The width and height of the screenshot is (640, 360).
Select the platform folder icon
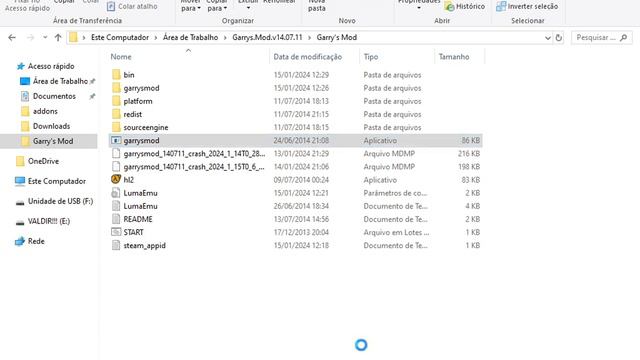pyautogui.click(x=116, y=101)
